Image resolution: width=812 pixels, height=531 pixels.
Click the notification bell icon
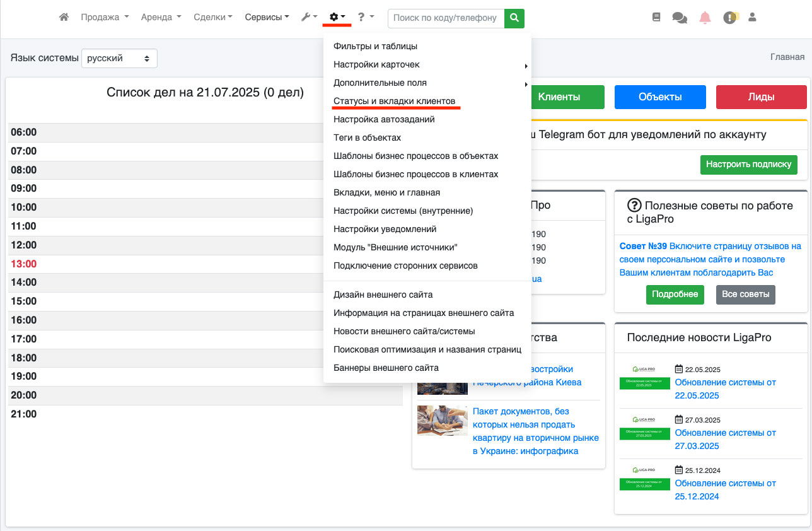pos(705,18)
